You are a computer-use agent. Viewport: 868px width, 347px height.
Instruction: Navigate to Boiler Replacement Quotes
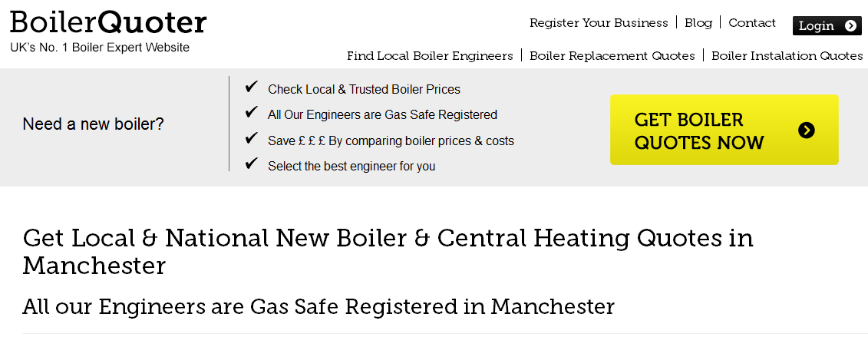point(612,56)
